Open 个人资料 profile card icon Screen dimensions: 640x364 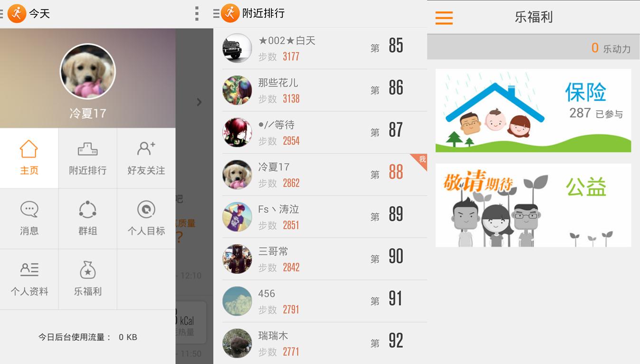[x=29, y=269]
